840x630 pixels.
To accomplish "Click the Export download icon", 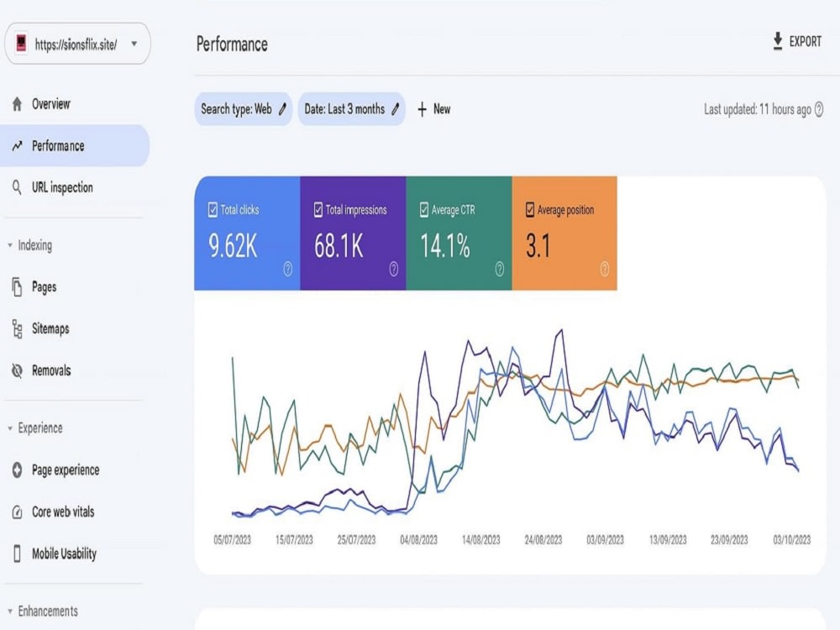I will (777, 41).
